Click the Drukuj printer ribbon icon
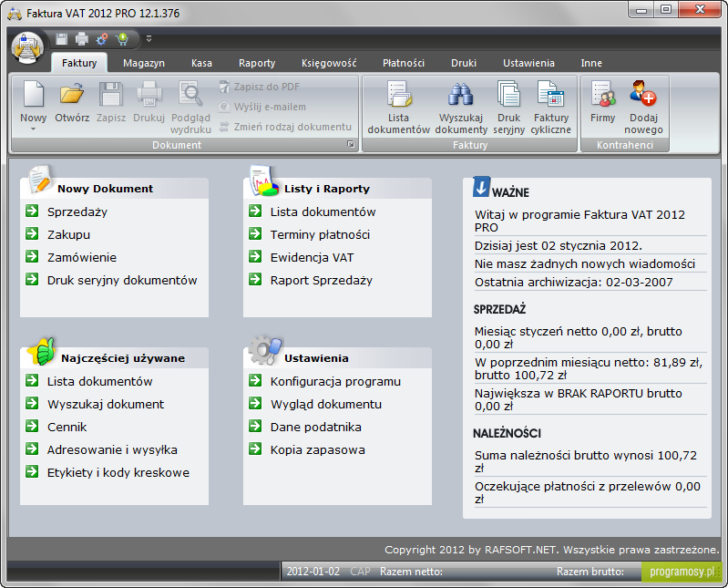Screen dimensions: 728x588 [x=149, y=94]
